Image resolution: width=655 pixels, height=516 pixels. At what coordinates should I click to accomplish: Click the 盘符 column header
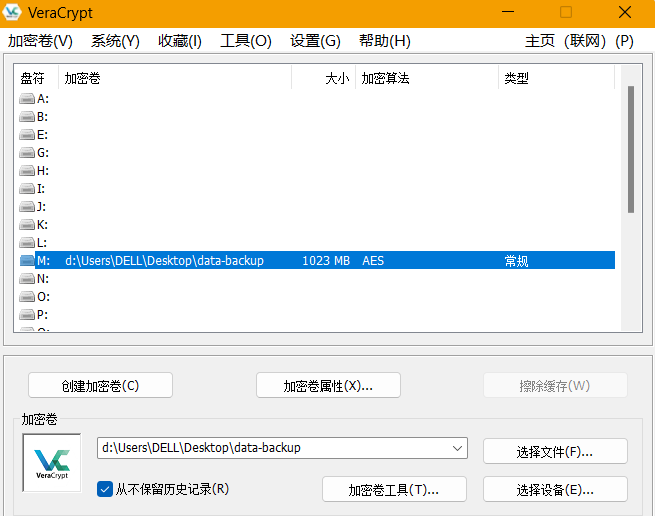point(36,78)
